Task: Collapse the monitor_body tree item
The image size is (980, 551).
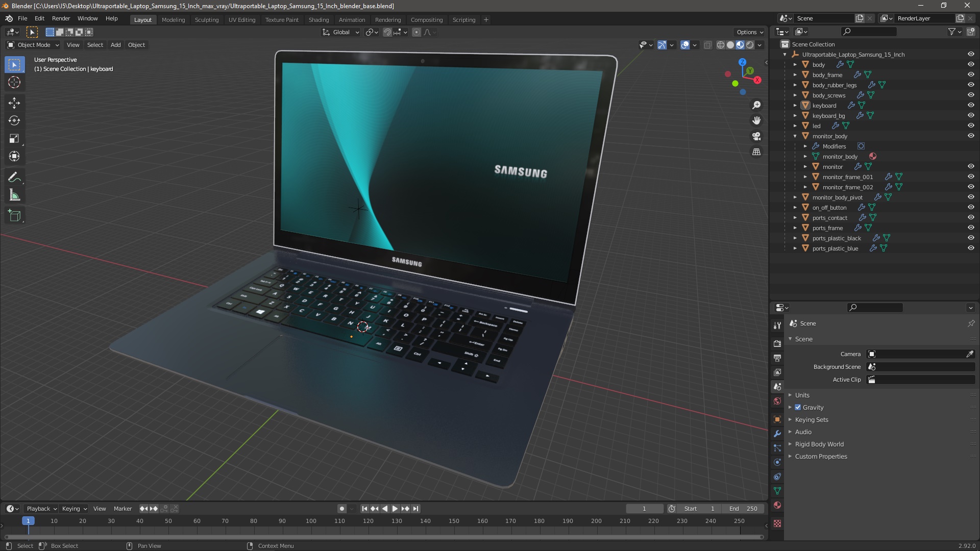Action: (x=795, y=136)
